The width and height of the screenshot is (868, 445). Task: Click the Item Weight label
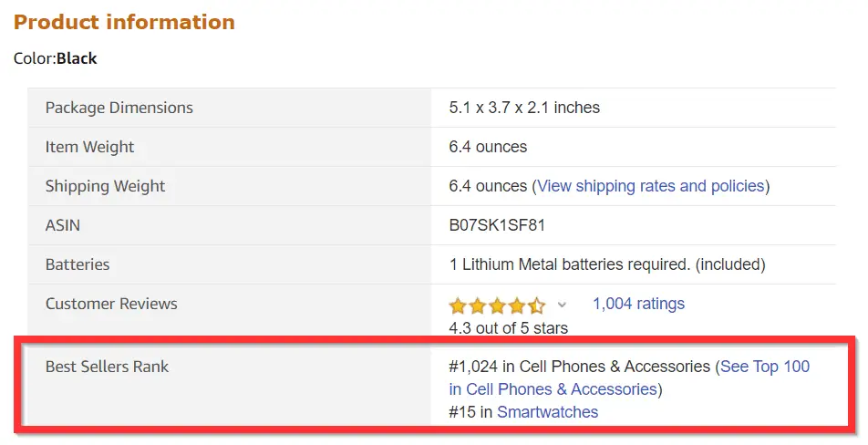tap(89, 147)
